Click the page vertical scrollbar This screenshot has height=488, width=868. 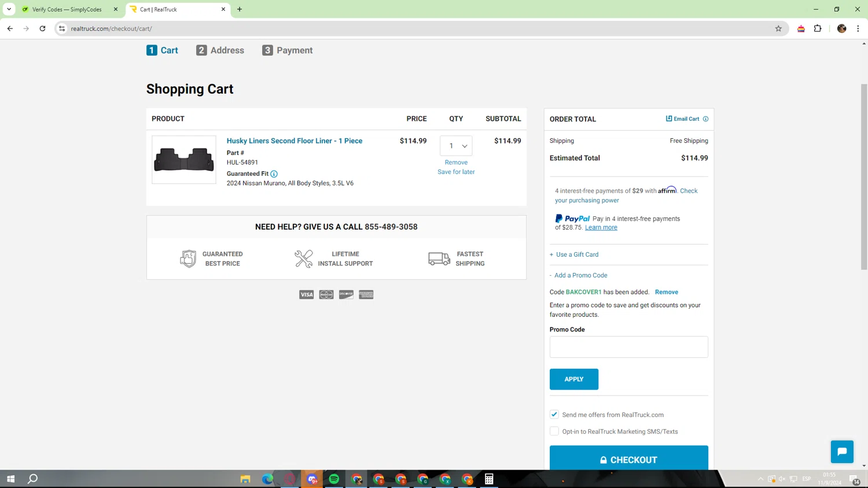tap(864, 176)
